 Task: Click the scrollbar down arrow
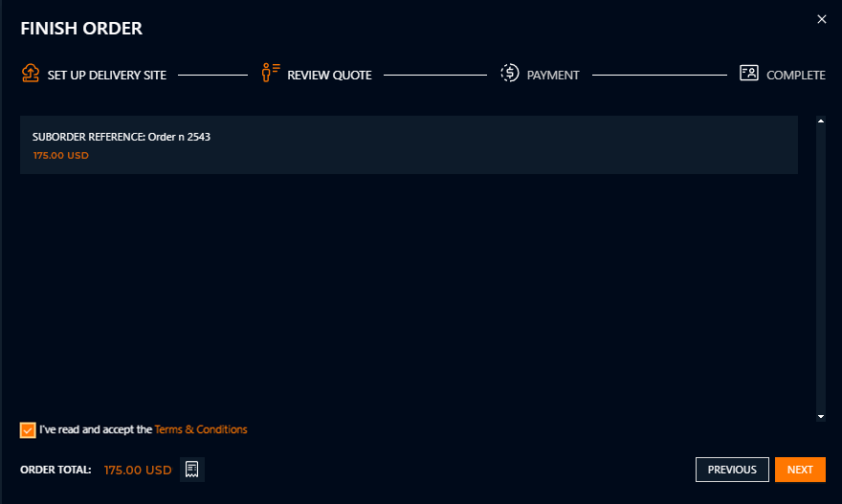[x=821, y=417]
